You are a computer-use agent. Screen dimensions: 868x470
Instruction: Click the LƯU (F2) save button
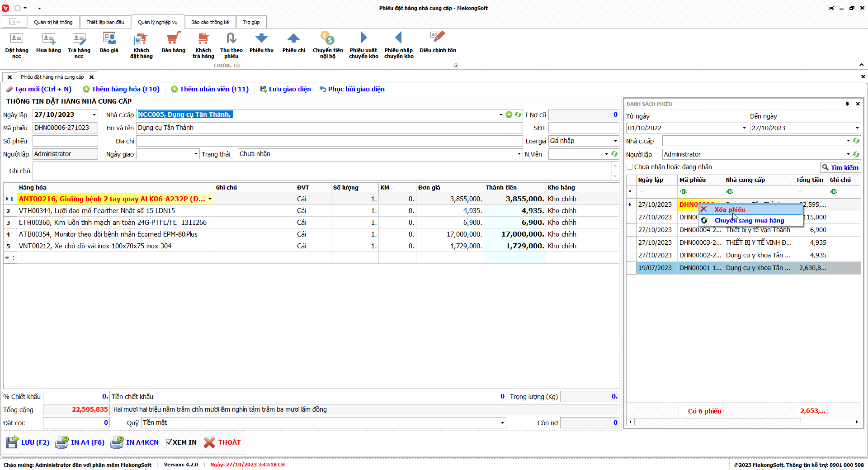coord(28,442)
